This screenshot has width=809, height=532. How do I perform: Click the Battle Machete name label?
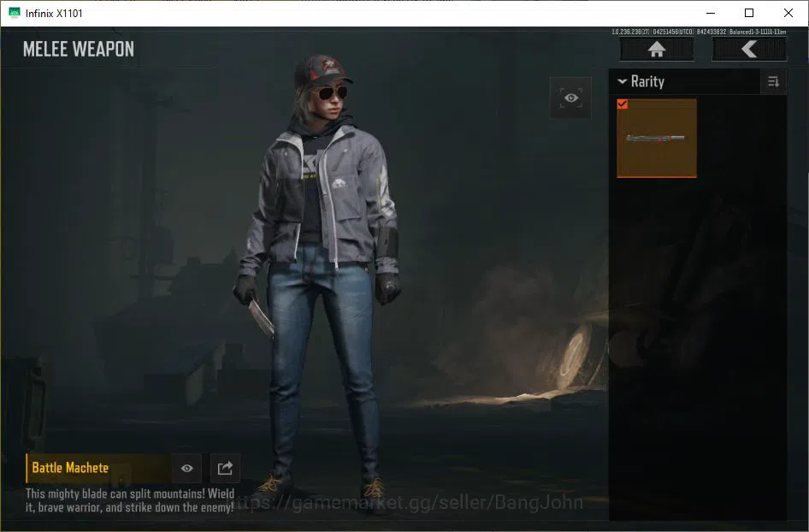point(70,468)
